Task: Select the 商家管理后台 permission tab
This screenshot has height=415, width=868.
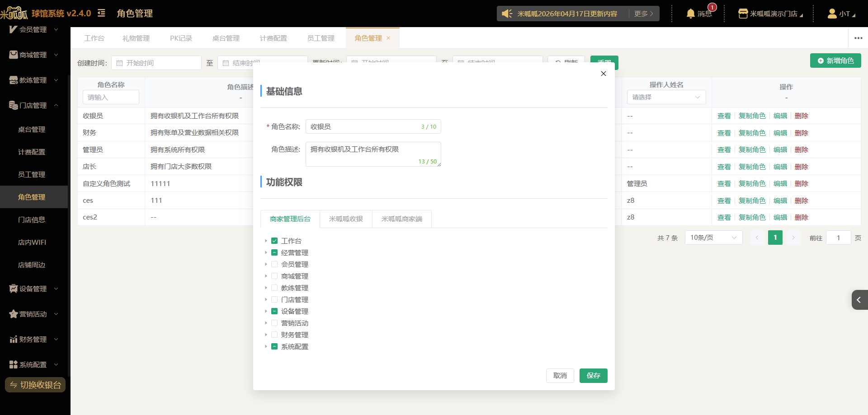Action: (x=290, y=219)
